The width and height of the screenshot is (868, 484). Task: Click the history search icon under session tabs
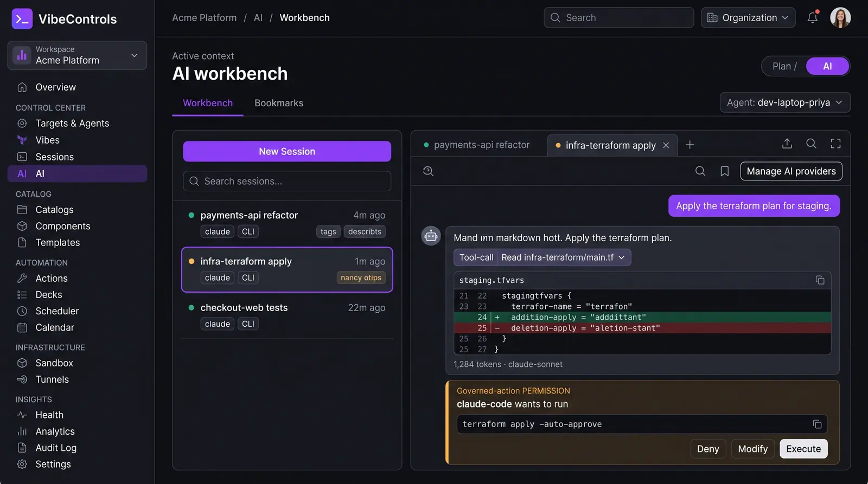coord(428,171)
